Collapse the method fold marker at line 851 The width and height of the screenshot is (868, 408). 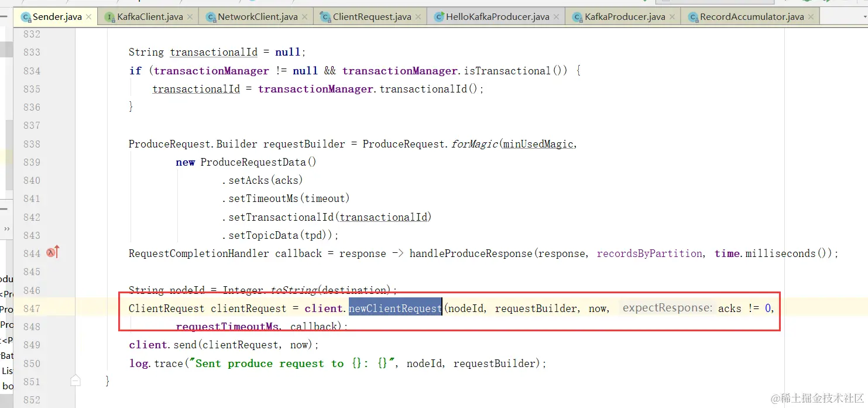[x=76, y=381]
